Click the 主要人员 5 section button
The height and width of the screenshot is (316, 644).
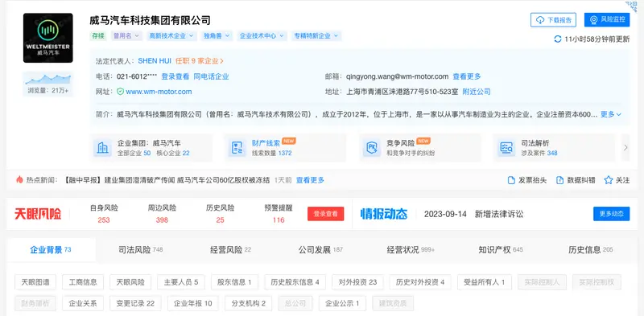181,282
